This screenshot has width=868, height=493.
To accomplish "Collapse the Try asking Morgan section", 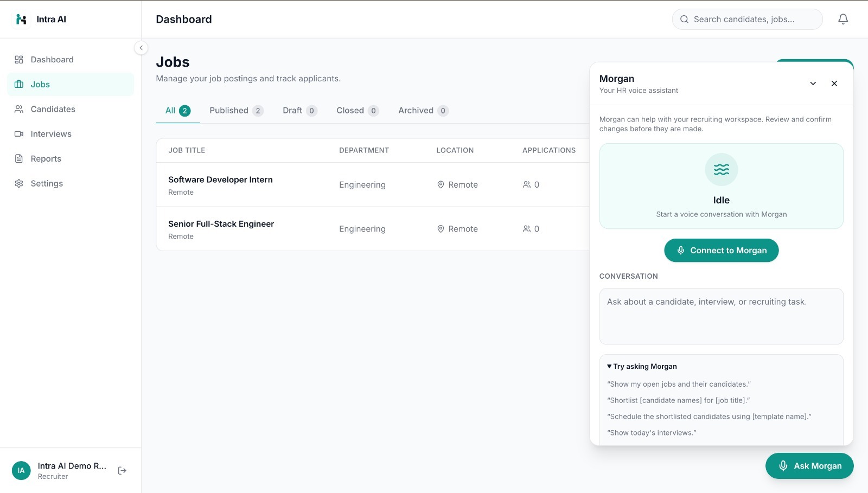I will coord(642,367).
